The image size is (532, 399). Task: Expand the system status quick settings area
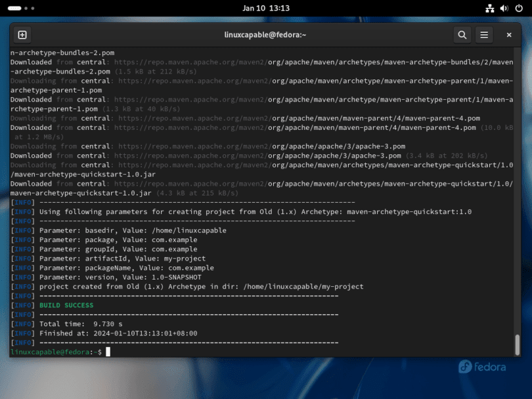[503, 8]
